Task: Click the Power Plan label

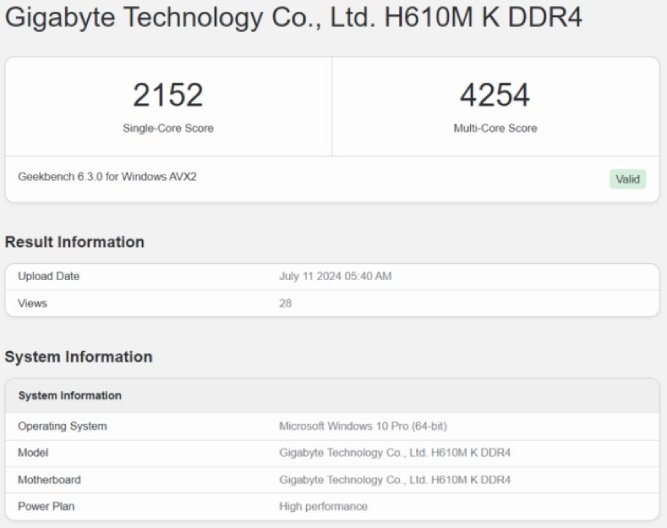Action: [x=46, y=506]
